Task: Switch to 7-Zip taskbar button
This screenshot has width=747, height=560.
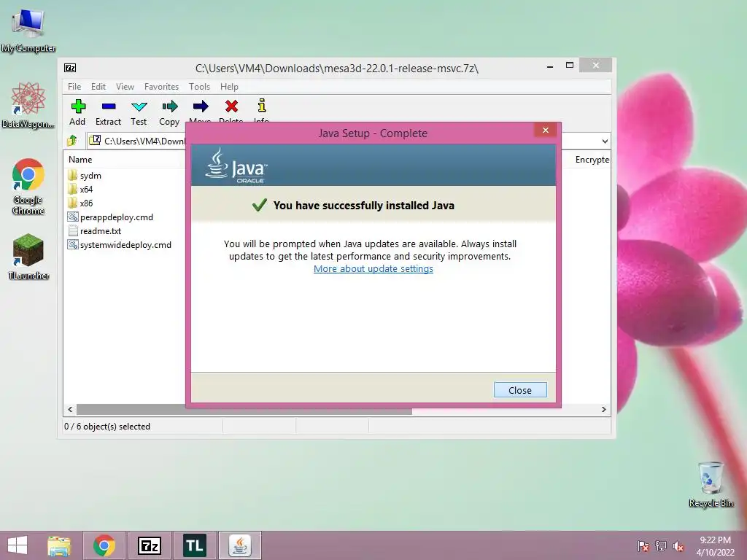Action: (x=150, y=545)
